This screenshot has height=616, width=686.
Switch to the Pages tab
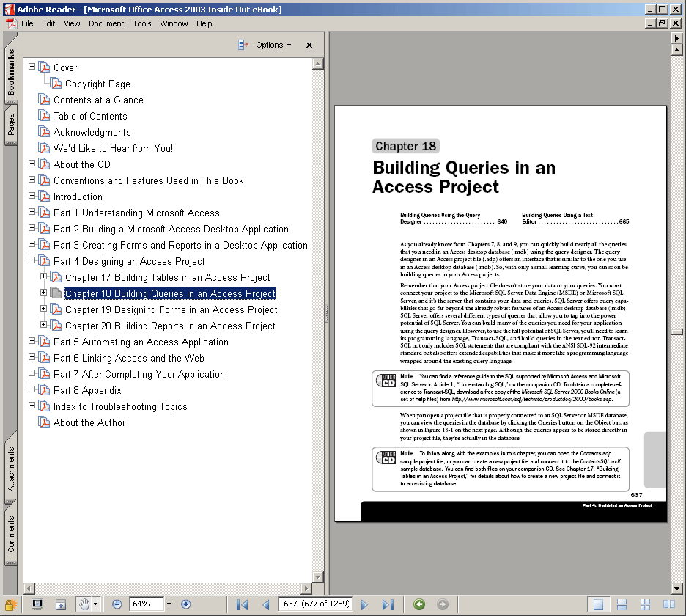(10, 125)
